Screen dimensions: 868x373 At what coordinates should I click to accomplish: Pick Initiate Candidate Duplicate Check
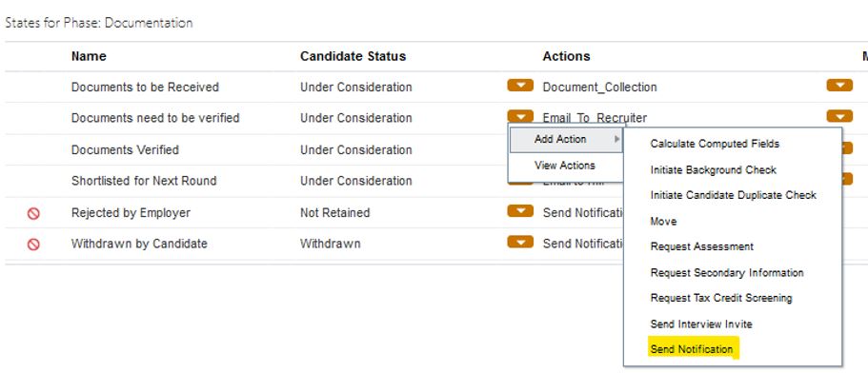pos(733,195)
